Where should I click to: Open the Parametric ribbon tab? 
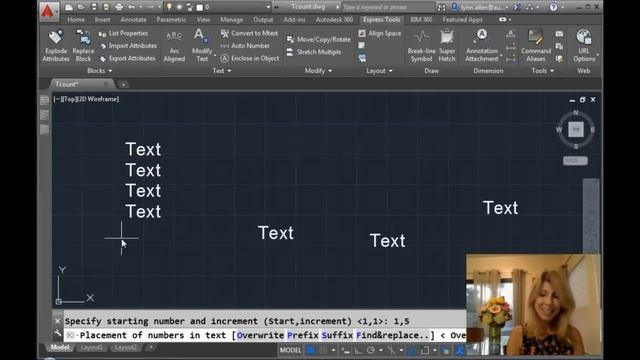[x=171, y=20]
